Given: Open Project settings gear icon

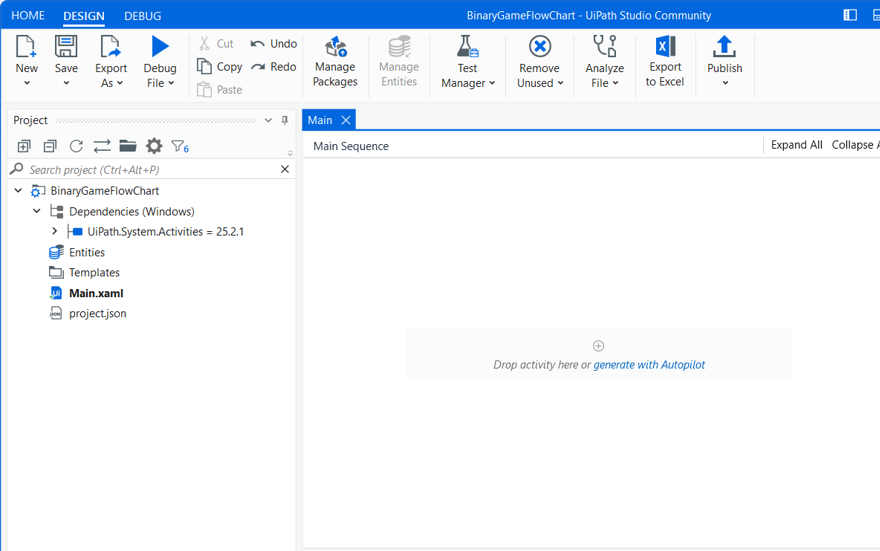Looking at the screenshot, I should [154, 146].
